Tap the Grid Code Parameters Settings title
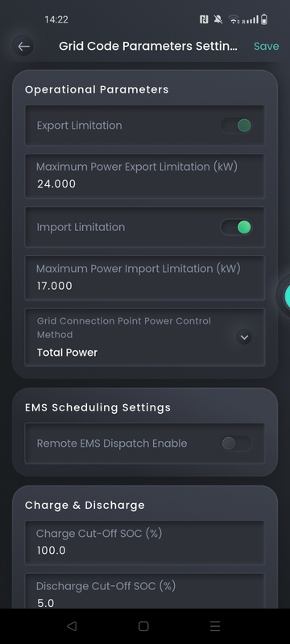This screenshot has width=290, height=644. pos(148,47)
